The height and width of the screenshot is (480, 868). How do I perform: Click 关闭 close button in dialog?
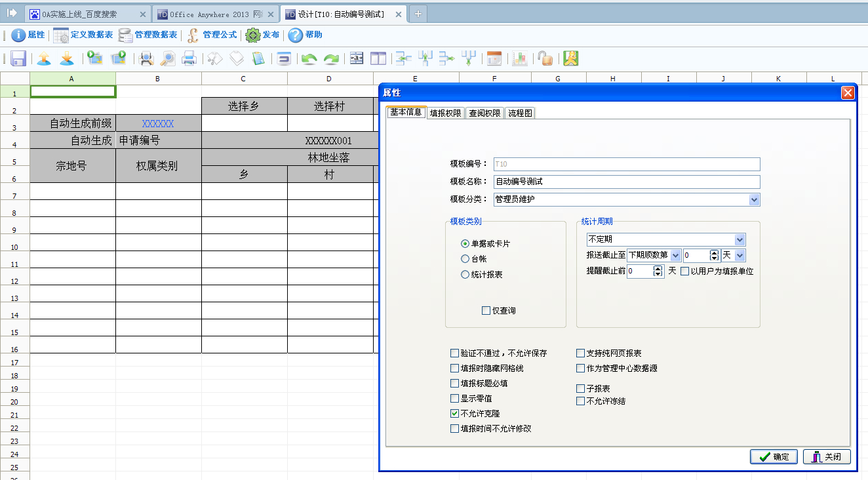(x=827, y=457)
